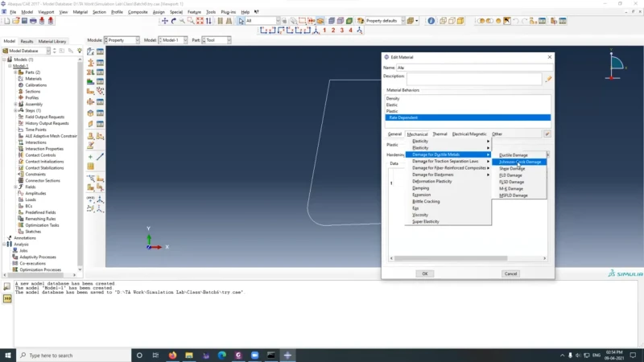Click the color code palette icon
Viewport: 644px width, 362px height.
(x=360, y=21)
